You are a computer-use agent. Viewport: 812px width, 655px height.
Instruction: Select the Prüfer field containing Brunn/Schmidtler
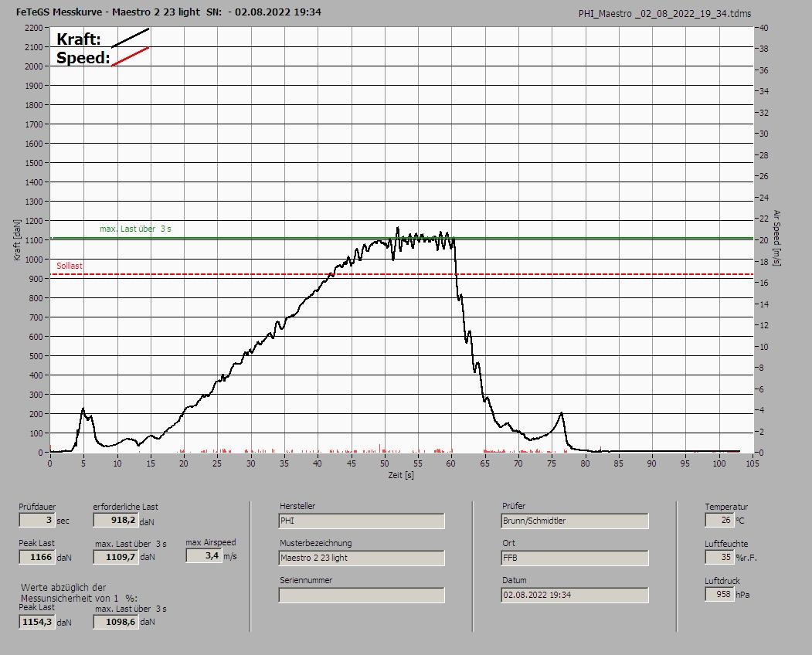coord(575,521)
